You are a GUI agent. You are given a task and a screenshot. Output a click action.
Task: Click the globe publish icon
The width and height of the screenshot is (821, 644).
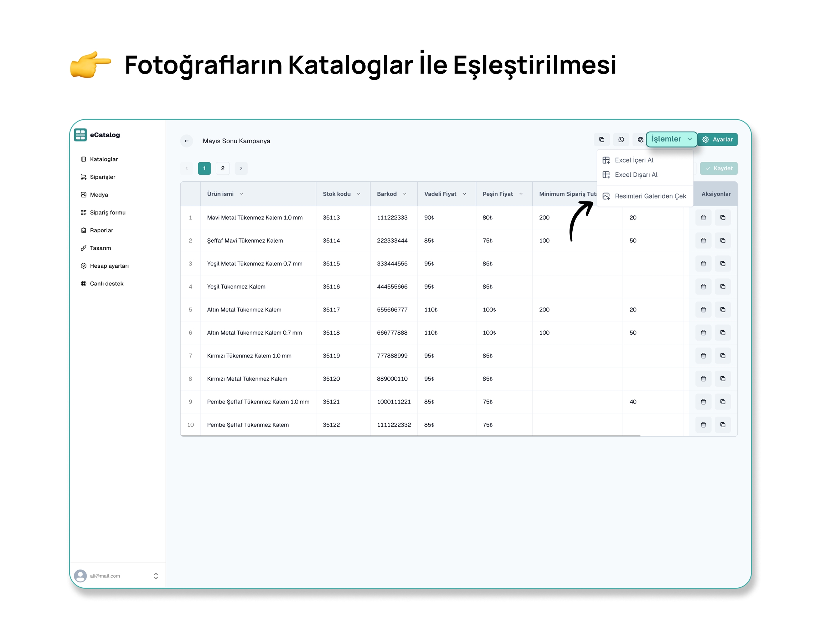640,139
